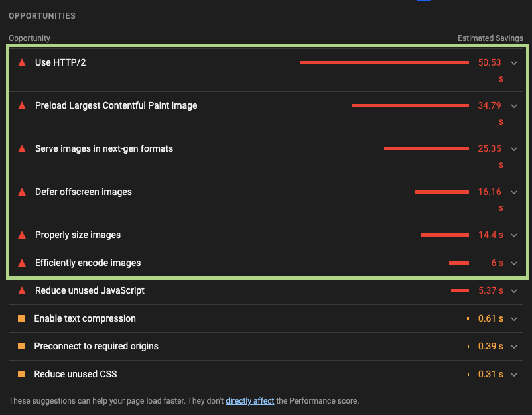Click the orange square beside Enable text compression
Screen dimensions: 532x415
click(22, 318)
